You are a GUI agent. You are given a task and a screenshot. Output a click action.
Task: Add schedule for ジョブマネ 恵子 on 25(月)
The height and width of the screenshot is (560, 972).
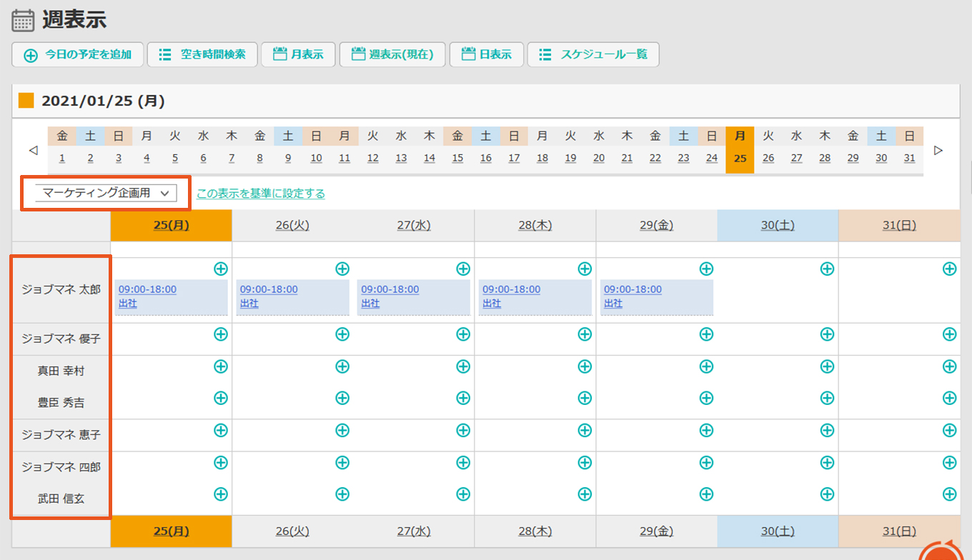coord(221,430)
